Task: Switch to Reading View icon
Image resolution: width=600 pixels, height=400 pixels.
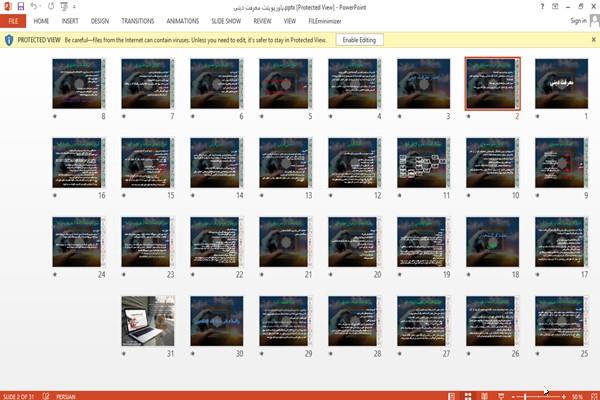Action: (484, 396)
